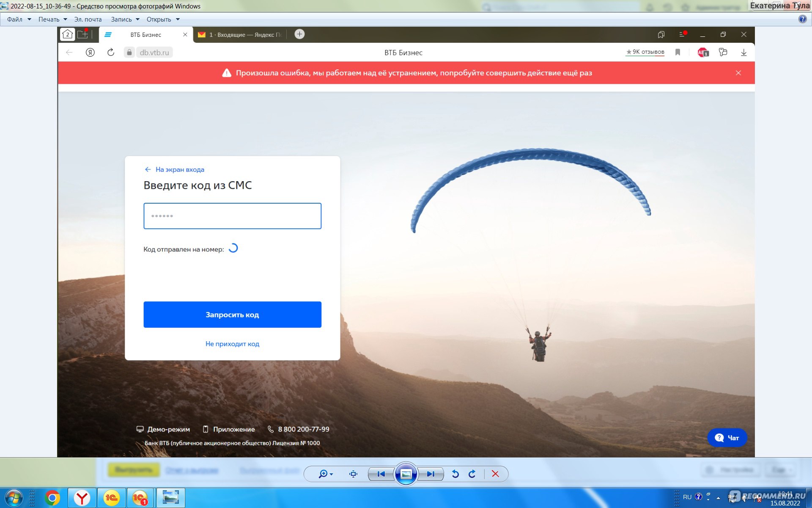The image size is (812, 508).
Task: Open a new browser tab with plus
Action: pyautogui.click(x=299, y=34)
